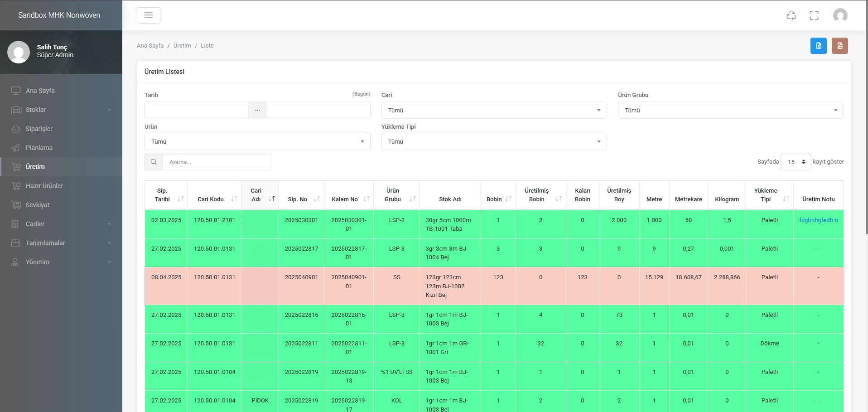This screenshot has height=412, width=868.
Task: Click the recycle refresh icon in header
Action: pyautogui.click(x=791, y=15)
